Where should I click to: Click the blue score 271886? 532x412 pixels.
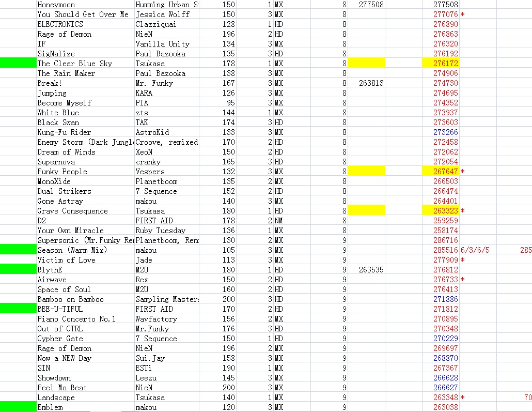(x=441, y=299)
